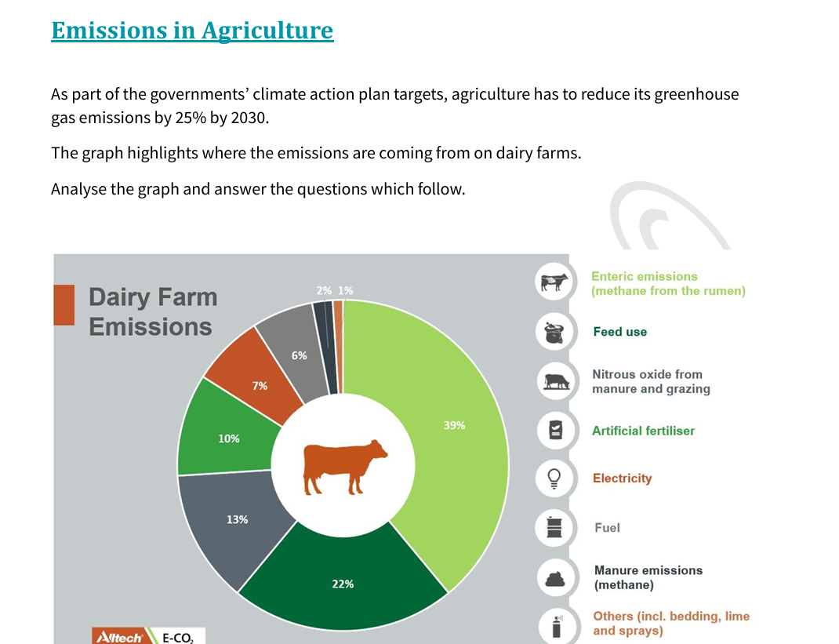839x644 pixels.
Task: Select the Electricity lightbulb icon
Action: (555, 478)
